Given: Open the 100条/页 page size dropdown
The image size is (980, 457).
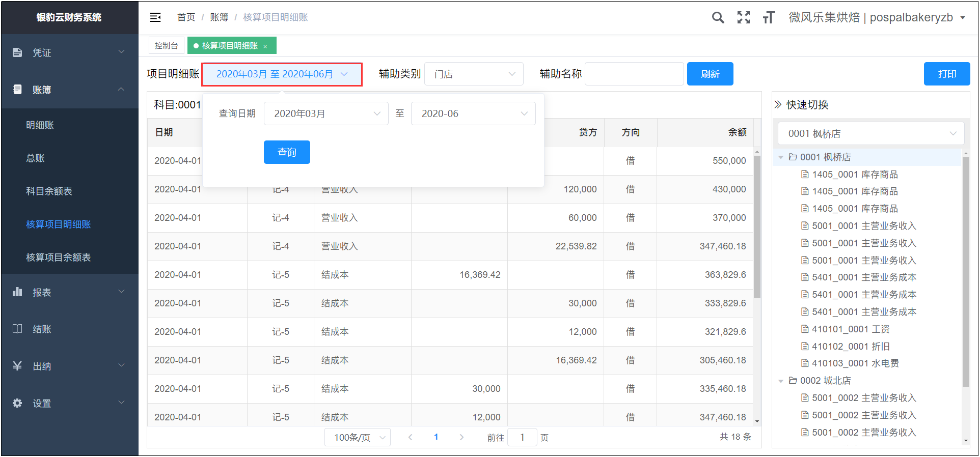Looking at the screenshot, I should [x=358, y=437].
